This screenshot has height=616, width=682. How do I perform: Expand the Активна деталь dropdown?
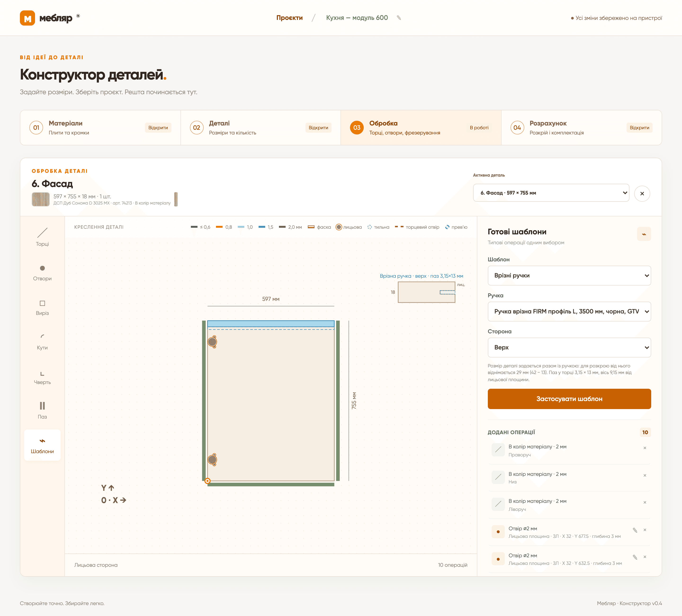click(x=551, y=193)
